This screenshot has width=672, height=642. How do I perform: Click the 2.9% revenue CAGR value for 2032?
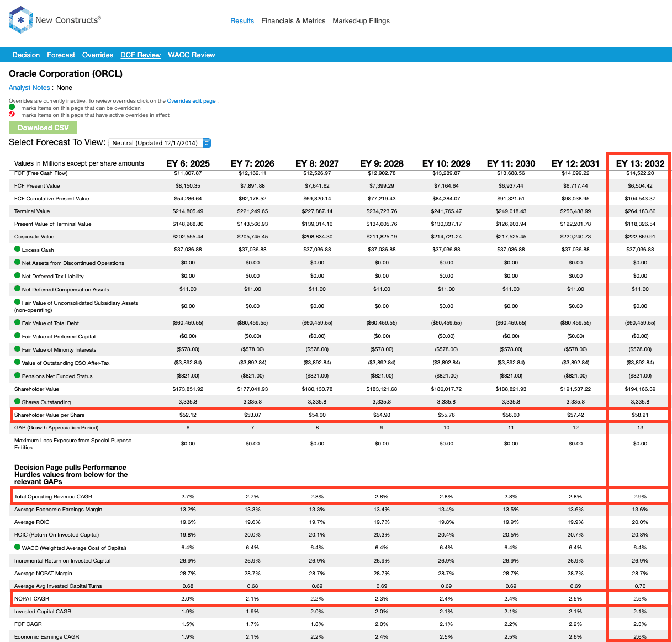click(640, 496)
